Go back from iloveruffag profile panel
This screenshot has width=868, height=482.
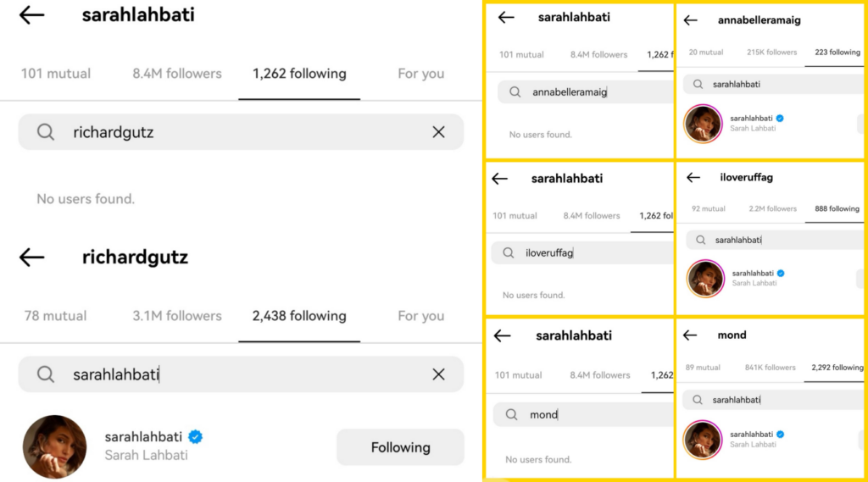(x=693, y=178)
